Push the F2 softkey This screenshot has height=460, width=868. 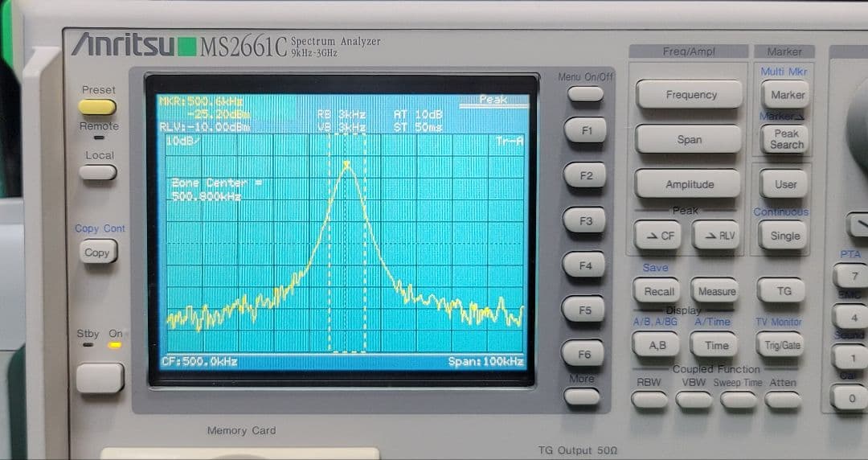(585, 175)
